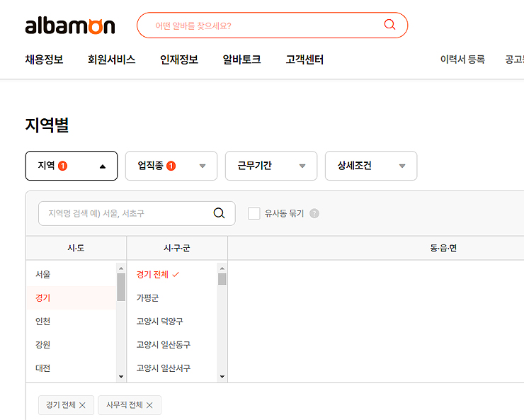Click the 시·구·군 list scrollbar thumb
The image size is (524, 420).
(x=222, y=279)
